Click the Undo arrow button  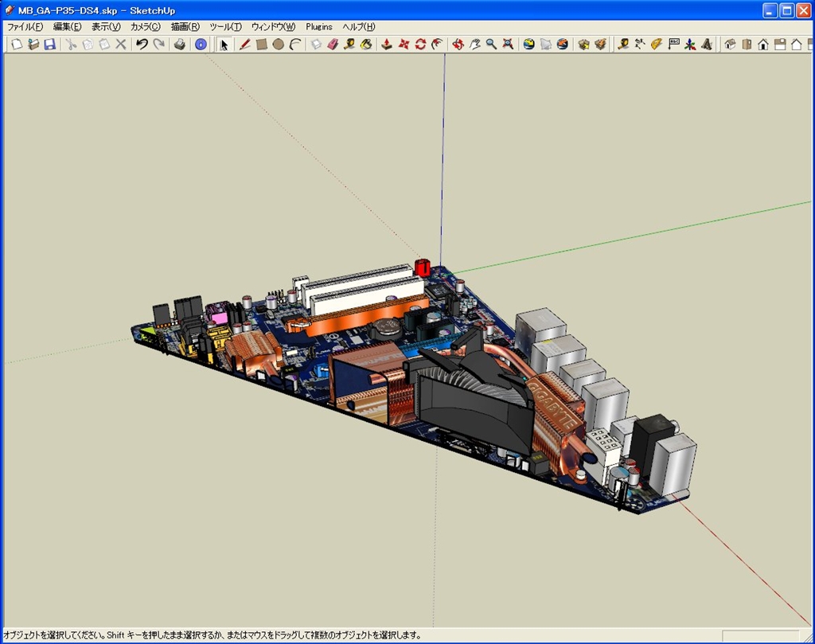tap(142, 45)
